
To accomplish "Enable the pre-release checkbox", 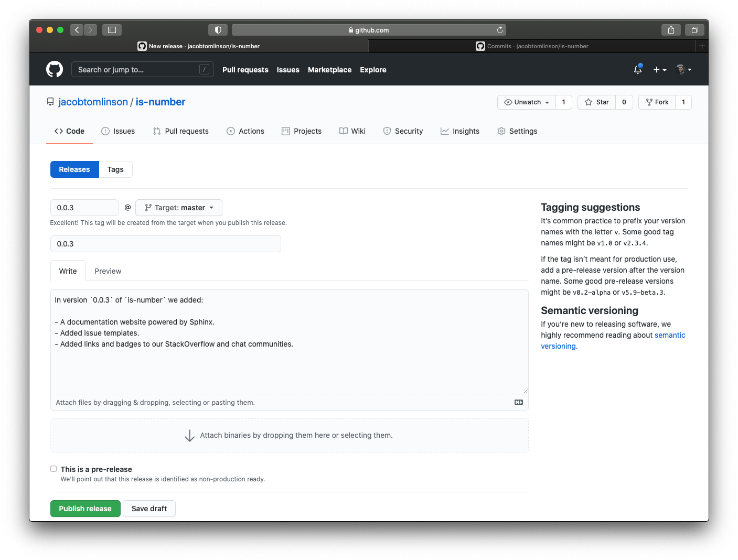I will click(x=54, y=468).
